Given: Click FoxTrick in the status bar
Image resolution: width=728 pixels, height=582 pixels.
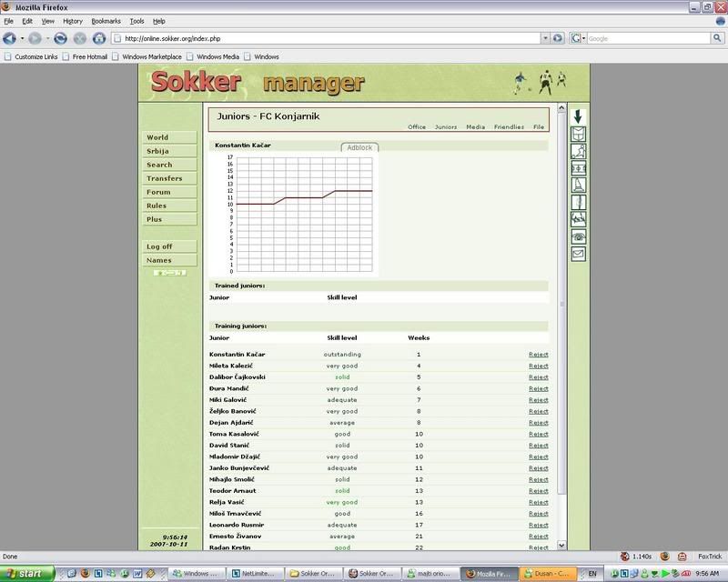Looking at the screenshot, I should [x=710, y=557].
